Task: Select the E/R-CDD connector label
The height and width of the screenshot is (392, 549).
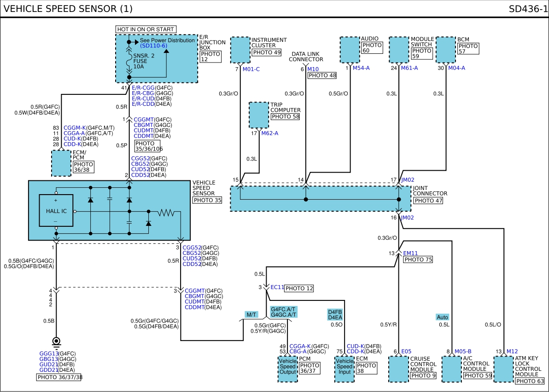Action: click(x=143, y=104)
